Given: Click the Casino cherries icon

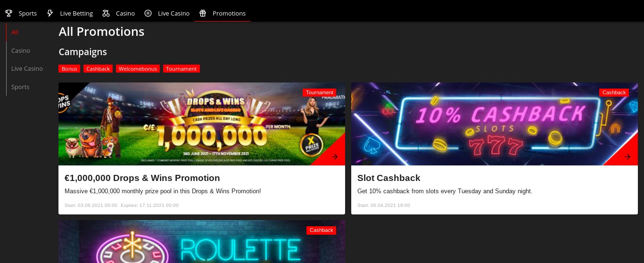Looking at the screenshot, I should [x=106, y=13].
